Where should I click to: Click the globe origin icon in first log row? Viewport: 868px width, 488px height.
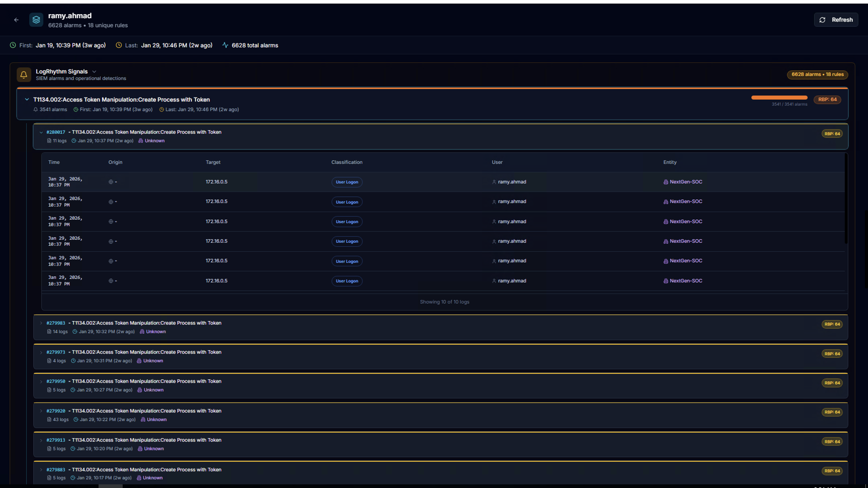[x=111, y=182]
